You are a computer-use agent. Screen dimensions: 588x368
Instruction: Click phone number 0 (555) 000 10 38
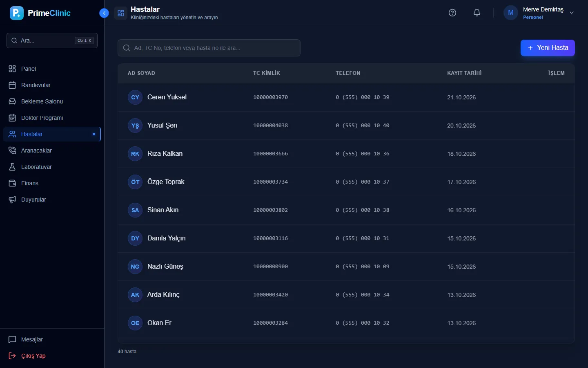363,210
